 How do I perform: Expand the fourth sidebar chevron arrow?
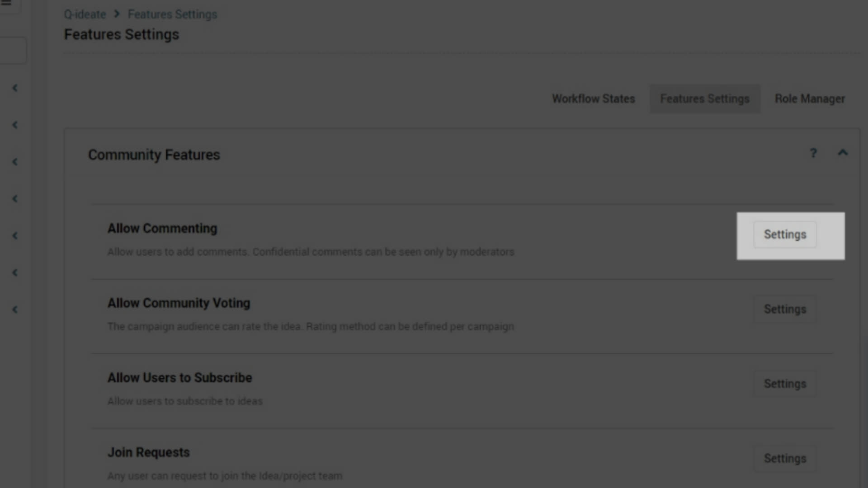click(x=15, y=199)
